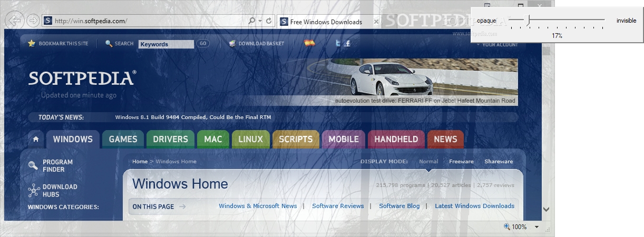
Task: Open the Software Blog link
Action: point(399,206)
